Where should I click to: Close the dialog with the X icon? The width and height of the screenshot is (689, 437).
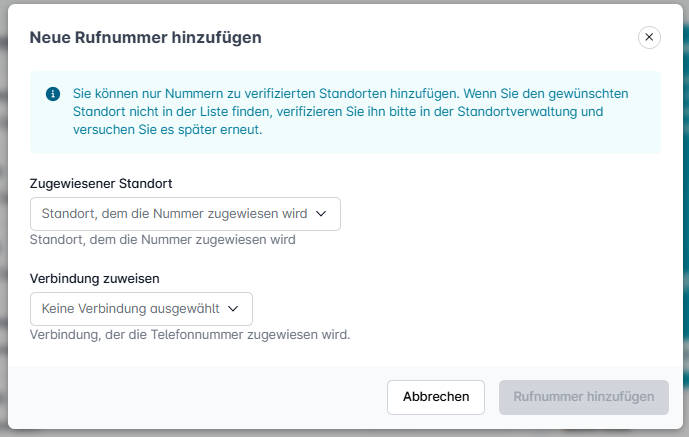[649, 37]
